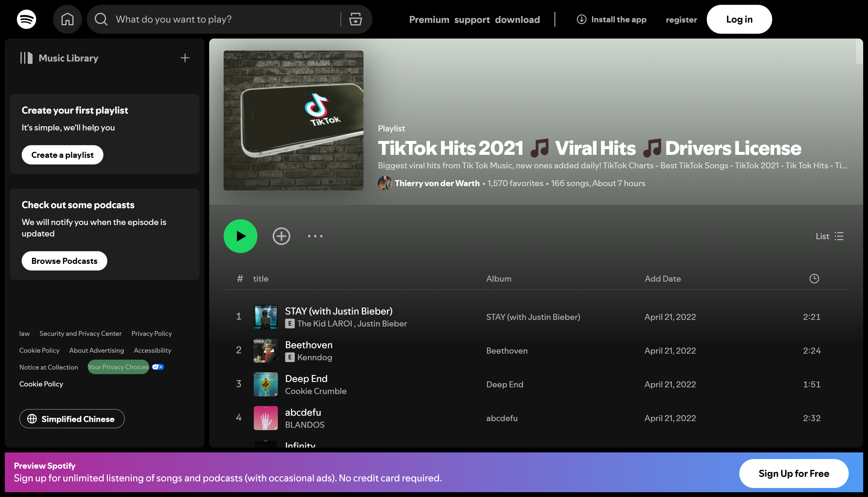Open Simplified Chinese language selector
868x497 pixels.
[x=72, y=419]
